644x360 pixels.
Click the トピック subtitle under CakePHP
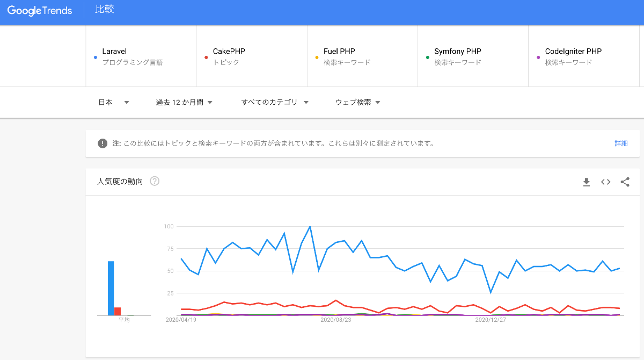point(226,62)
